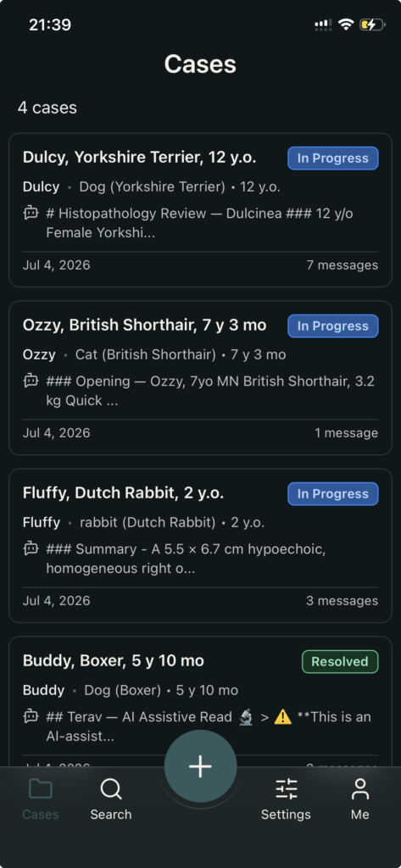Tap the plus button to add case
The width and height of the screenshot is (401, 868).
click(200, 766)
